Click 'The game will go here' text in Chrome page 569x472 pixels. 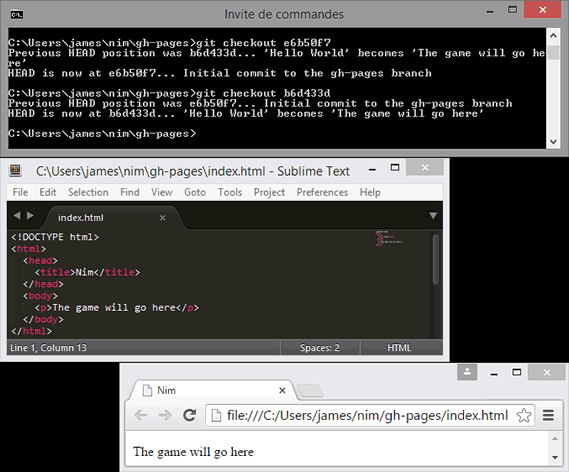tap(193, 452)
